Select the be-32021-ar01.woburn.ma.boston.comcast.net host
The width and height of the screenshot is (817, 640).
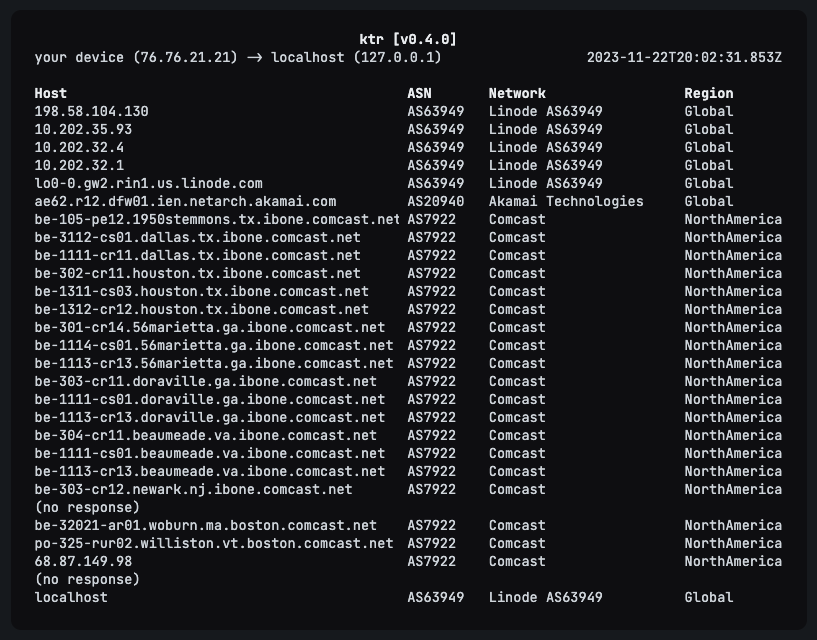click(x=205, y=525)
